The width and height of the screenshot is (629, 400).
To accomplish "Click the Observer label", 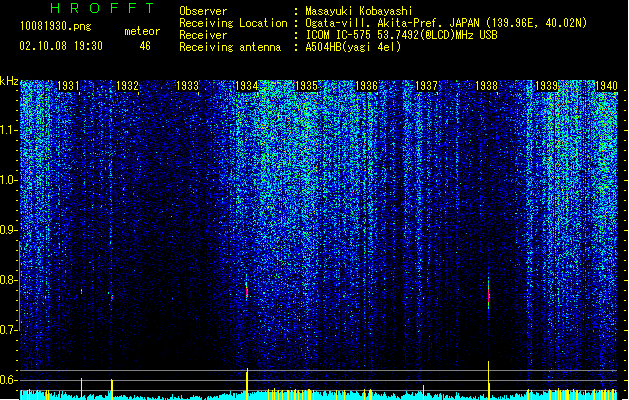I will [203, 11].
